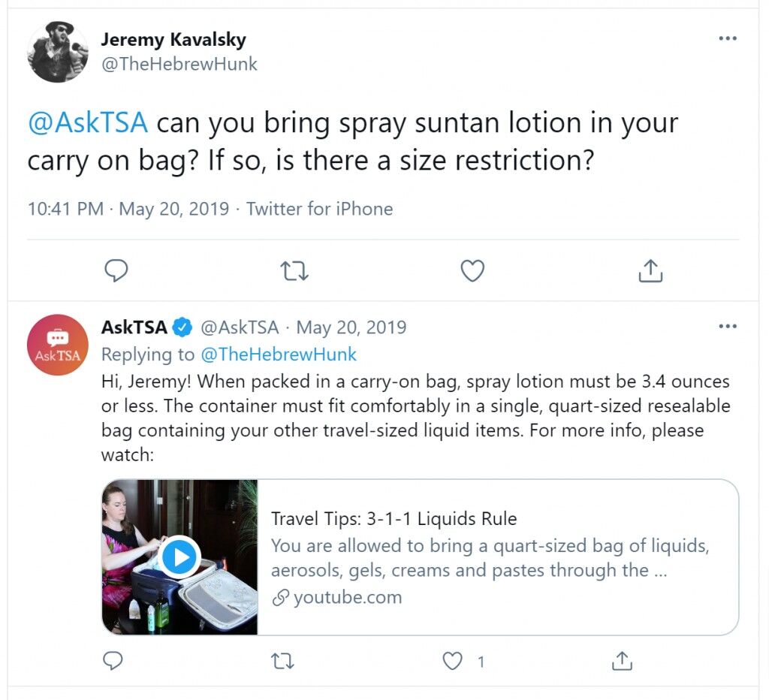This screenshot has height=700, width=769.
Task: Open Jeremy Kavalsky's profile picture
Action: [x=58, y=52]
